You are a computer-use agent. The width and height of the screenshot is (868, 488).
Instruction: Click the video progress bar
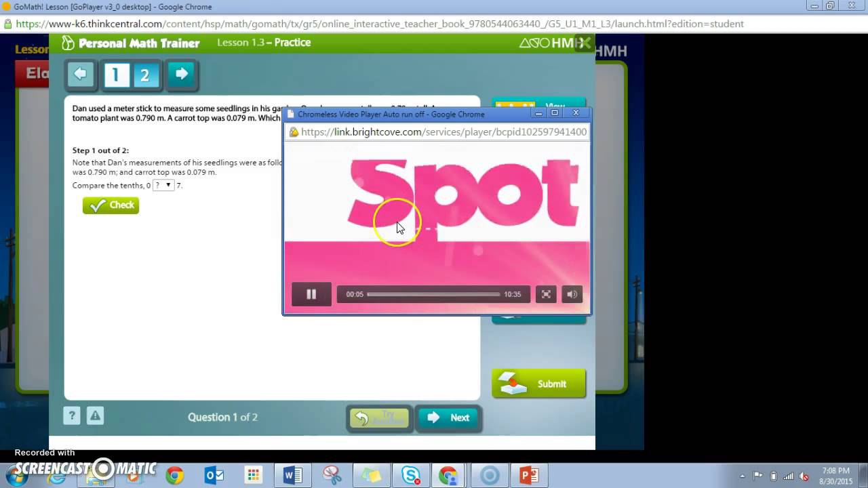coord(433,294)
